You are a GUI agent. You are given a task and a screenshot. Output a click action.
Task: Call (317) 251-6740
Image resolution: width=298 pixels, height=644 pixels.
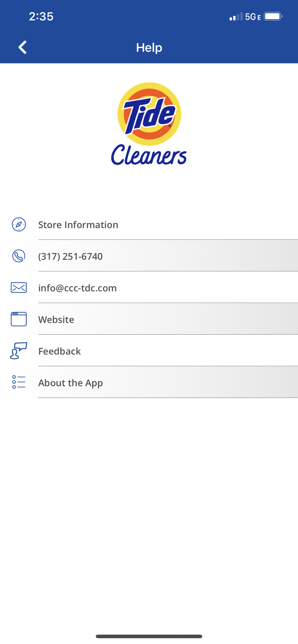(x=71, y=256)
